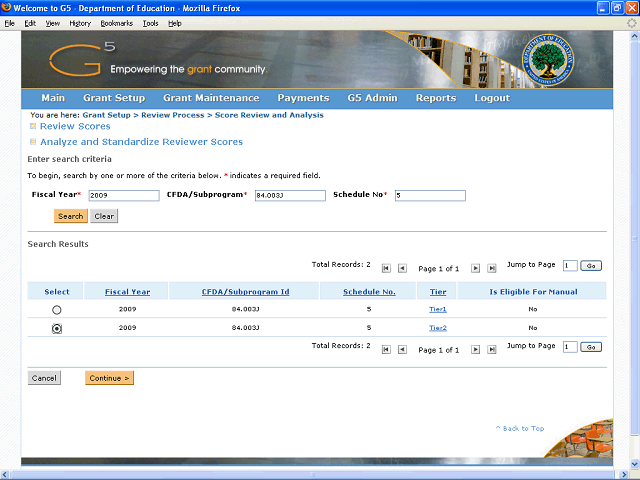Select the Tier2 row radio button
Screen dimensions: 640x480
(x=57, y=328)
